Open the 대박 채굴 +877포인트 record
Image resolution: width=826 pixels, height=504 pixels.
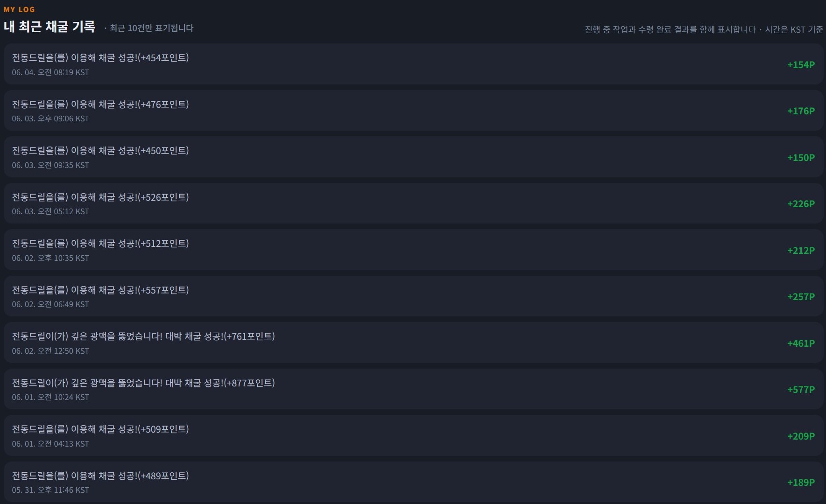[413, 389]
